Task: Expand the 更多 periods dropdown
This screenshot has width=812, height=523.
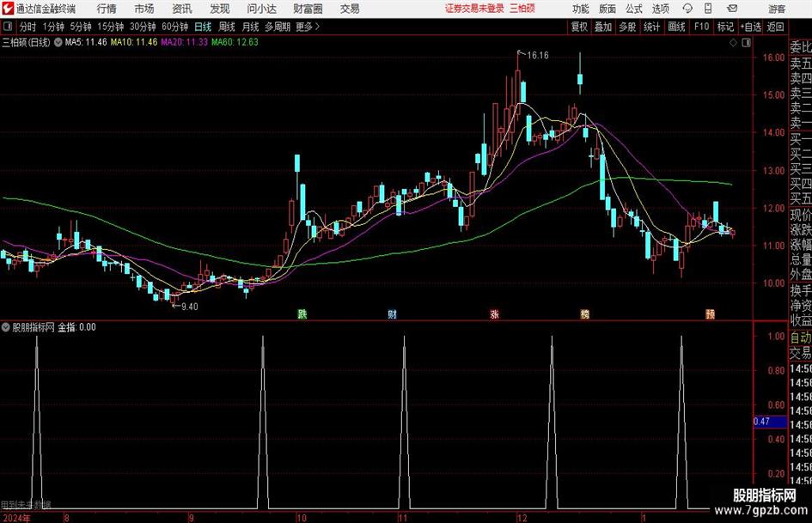Action: click(x=308, y=27)
